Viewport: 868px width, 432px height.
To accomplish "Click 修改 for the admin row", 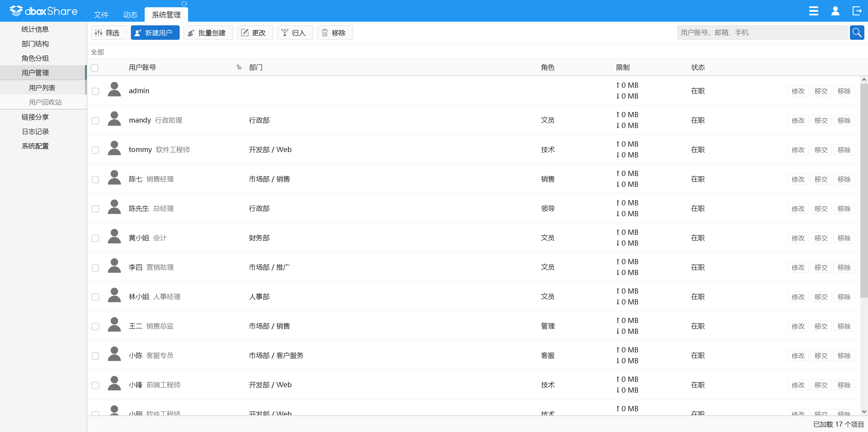I will tap(798, 91).
